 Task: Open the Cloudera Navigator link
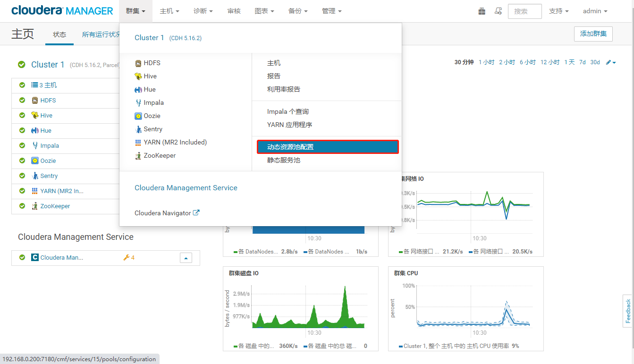pos(162,213)
